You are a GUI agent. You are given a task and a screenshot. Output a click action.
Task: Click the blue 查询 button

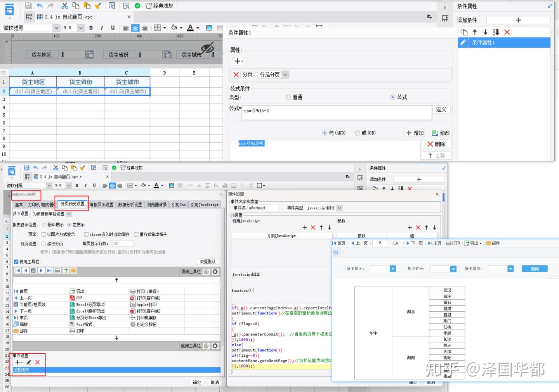535,269
